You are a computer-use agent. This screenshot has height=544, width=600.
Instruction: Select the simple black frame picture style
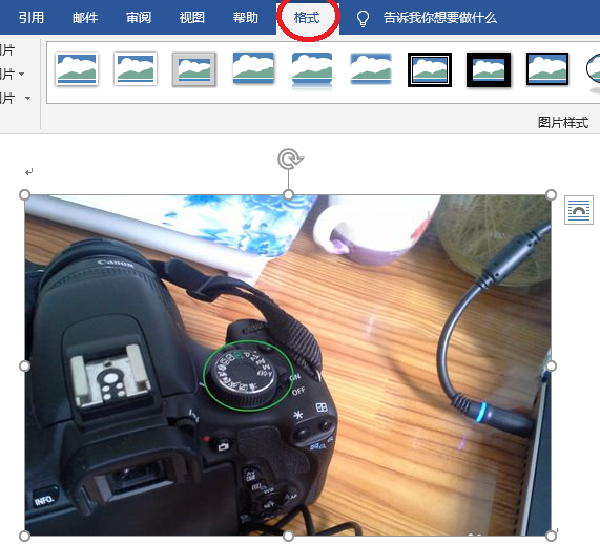point(547,70)
